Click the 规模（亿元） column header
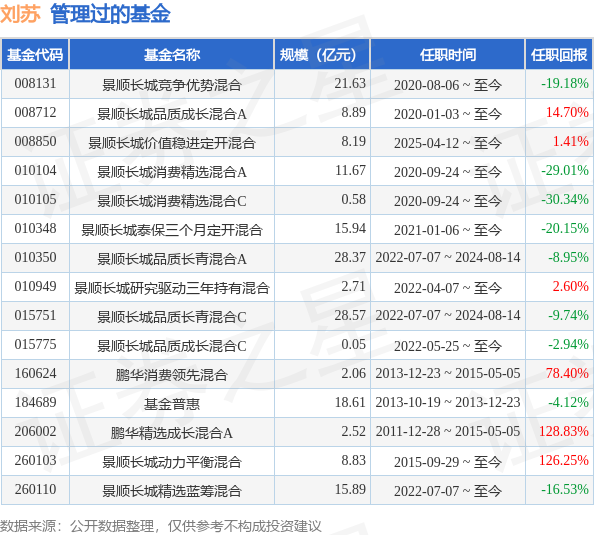 pyautogui.click(x=322, y=55)
